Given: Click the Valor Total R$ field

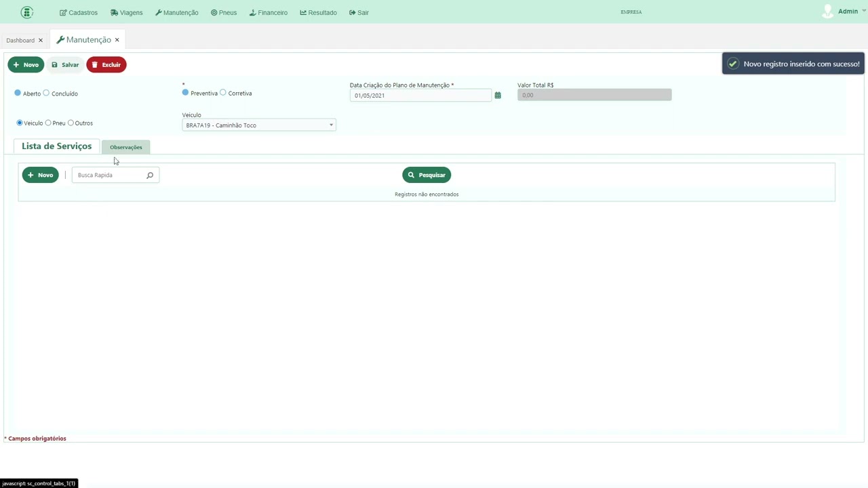Looking at the screenshot, I should coord(594,95).
